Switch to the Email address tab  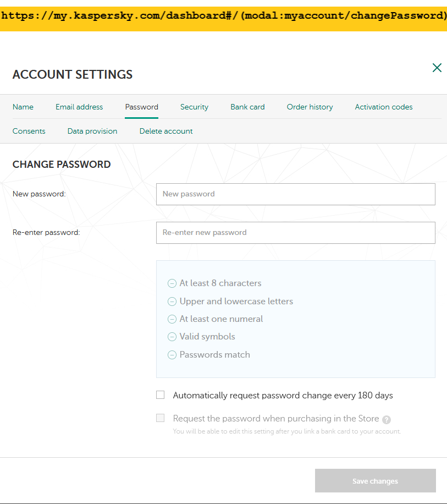(79, 107)
